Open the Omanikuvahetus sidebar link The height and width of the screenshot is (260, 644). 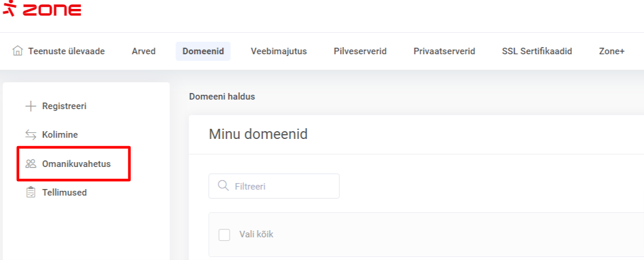76,163
